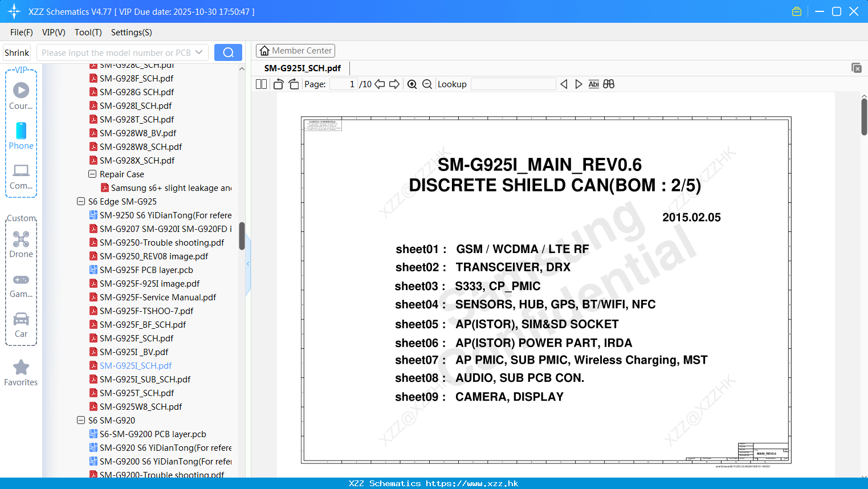Screen dimensions: 868x489
Task: Open Samsung s6+ slight leakage file
Action: tap(171, 188)
